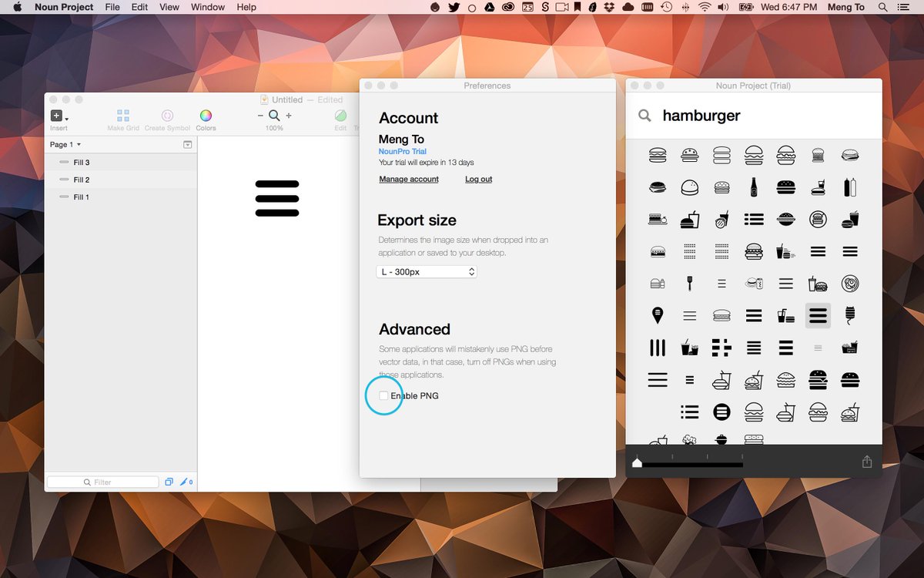
Task: Open the Meng To user menu
Action: 846,7
